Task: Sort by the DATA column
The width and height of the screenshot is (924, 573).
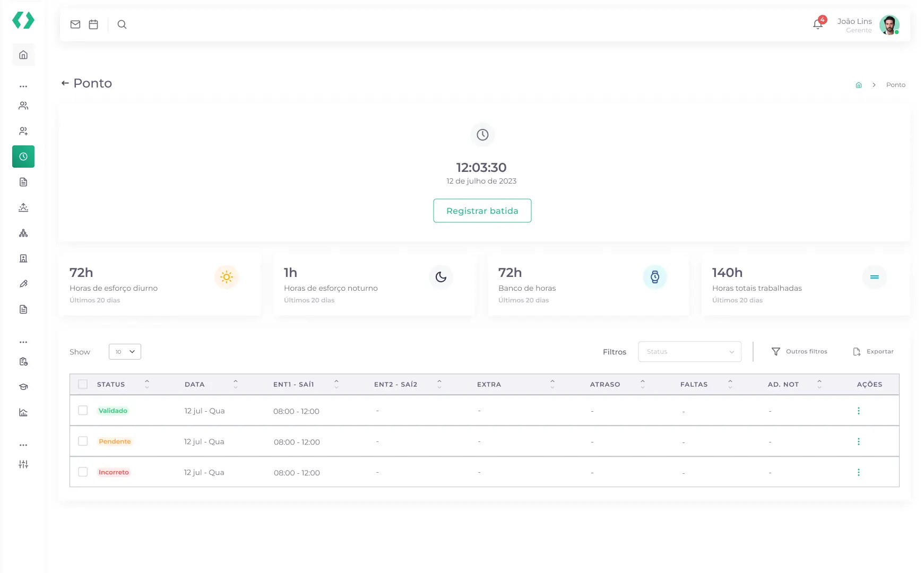Action: click(236, 384)
